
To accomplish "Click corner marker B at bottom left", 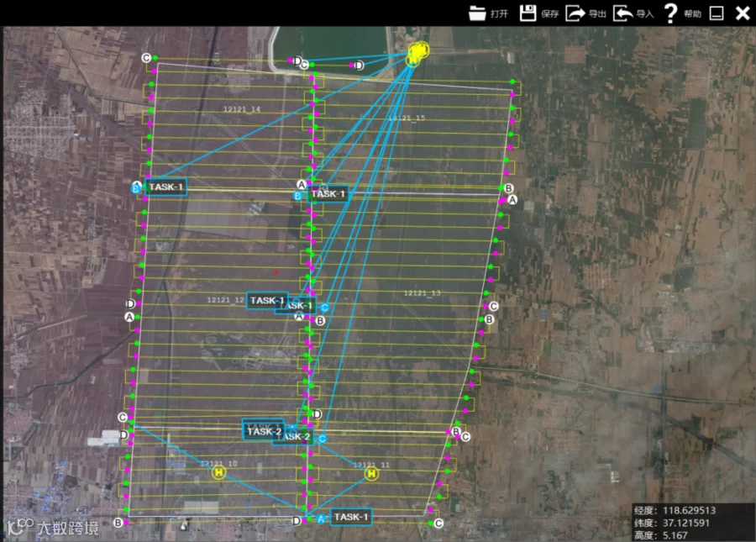I will tap(118, 523).
